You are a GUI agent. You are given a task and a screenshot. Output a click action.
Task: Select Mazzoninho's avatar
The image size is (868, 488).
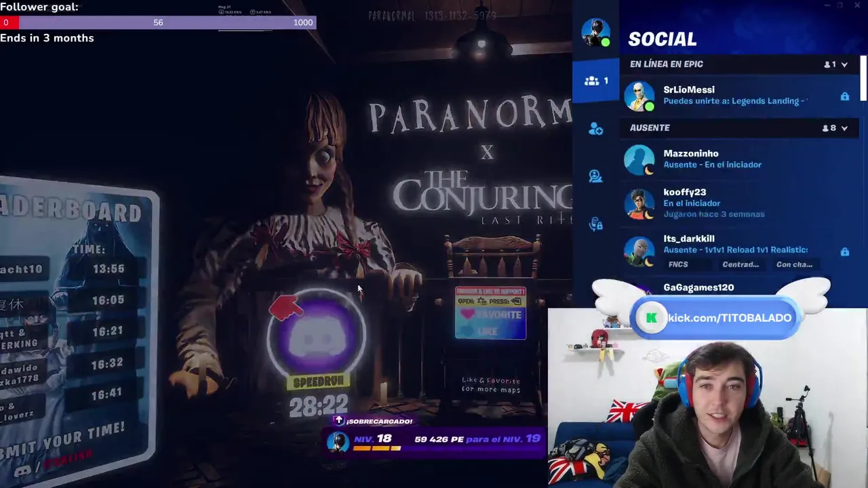click(639, 160)
